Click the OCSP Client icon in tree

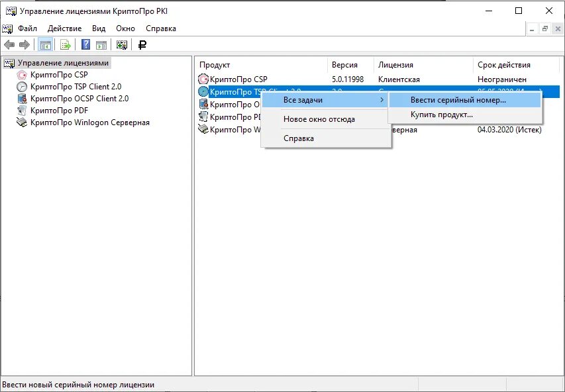[22, 99]
